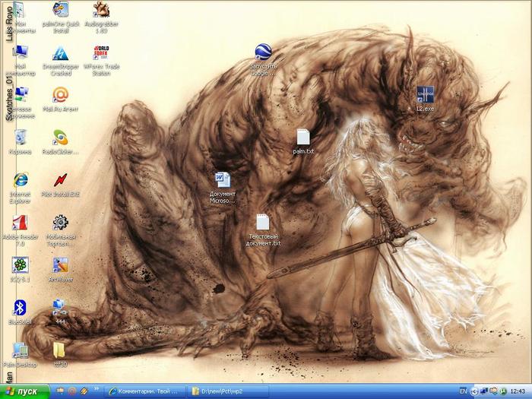Click first Quick Launch icon on taskbar

pos(62,391)
